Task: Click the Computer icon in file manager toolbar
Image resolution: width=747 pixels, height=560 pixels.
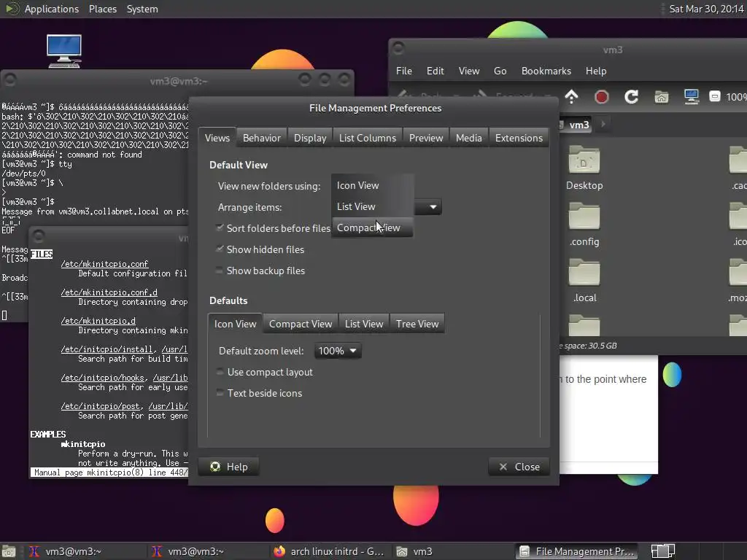Action: coord(692,97)
